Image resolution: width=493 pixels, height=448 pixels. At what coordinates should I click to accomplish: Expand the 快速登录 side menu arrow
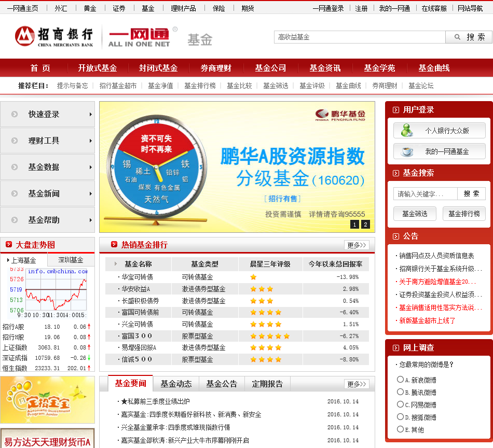point(90,114)
